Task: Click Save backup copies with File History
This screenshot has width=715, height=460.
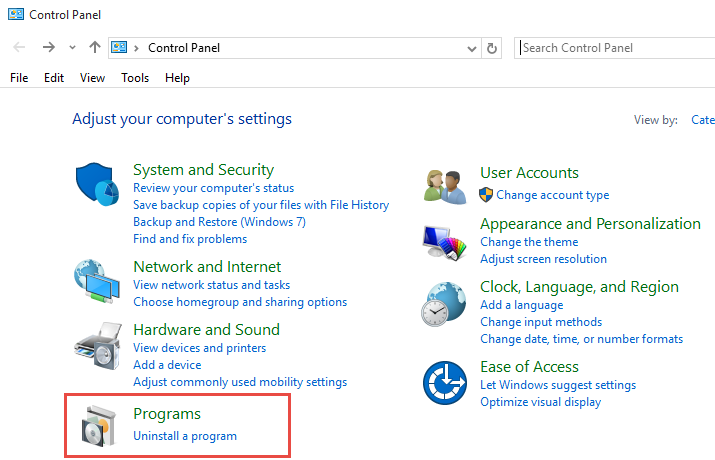Action: tap(261, 205)
